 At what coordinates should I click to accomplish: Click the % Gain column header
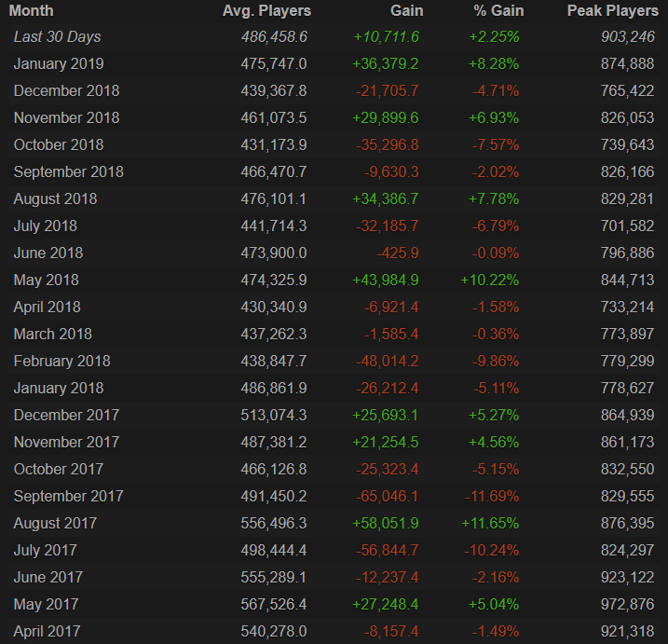pyautogui.click(x=499, y=11)
